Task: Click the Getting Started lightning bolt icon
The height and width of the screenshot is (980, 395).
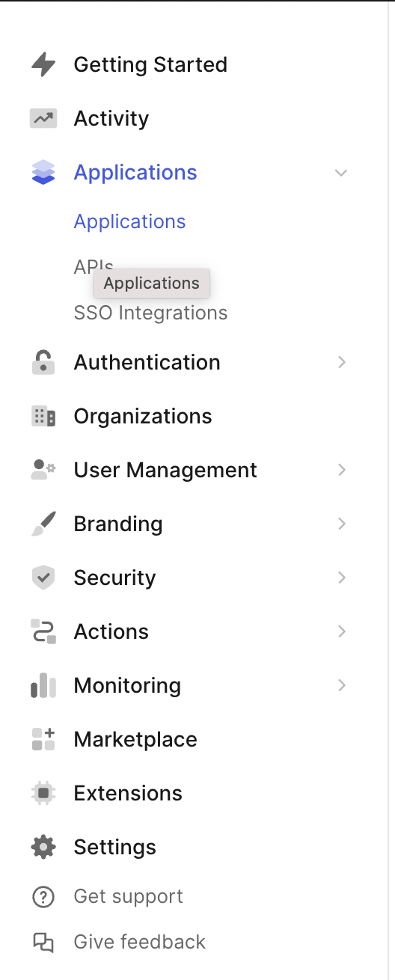Action: (43, 64)
